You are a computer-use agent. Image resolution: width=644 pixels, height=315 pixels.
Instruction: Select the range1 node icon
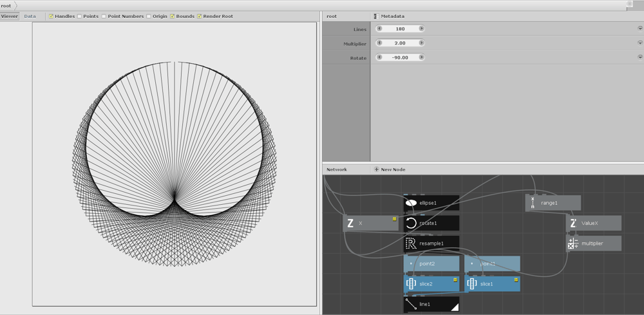click(533, 203)
